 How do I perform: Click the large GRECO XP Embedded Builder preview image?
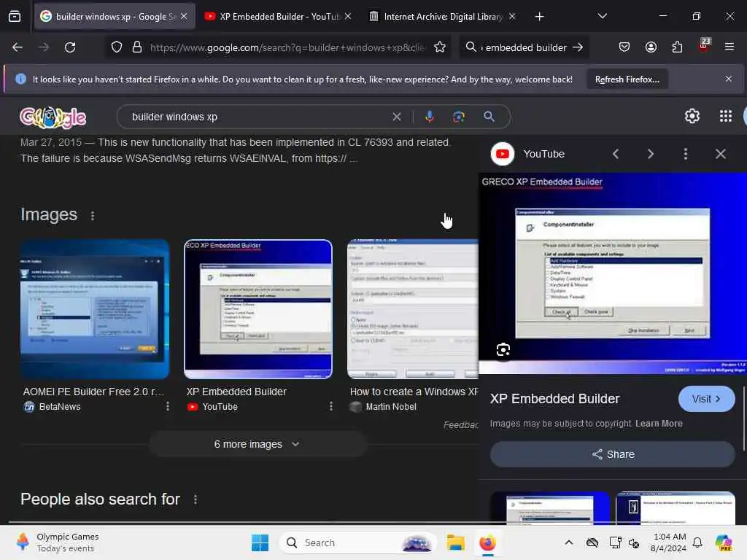tap(613, 273)
